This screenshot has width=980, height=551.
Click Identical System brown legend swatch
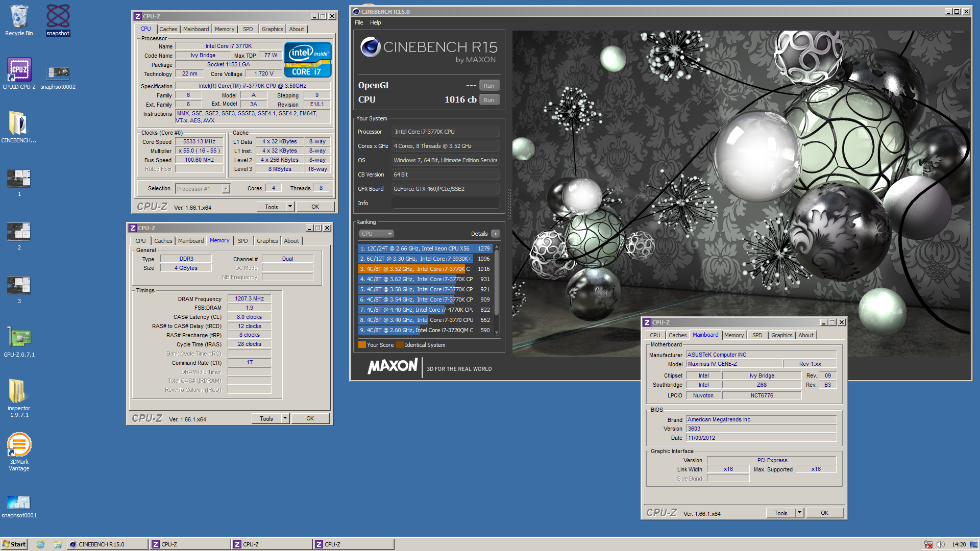[x=400, y=345]
